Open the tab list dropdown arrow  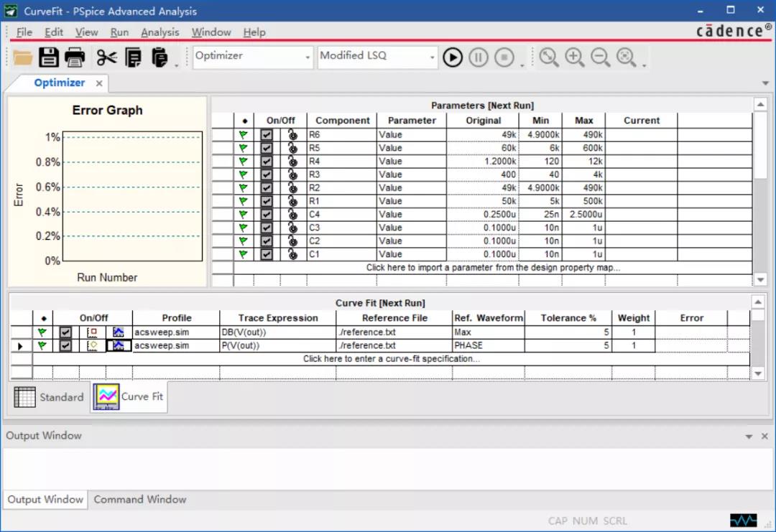[765, 83]
